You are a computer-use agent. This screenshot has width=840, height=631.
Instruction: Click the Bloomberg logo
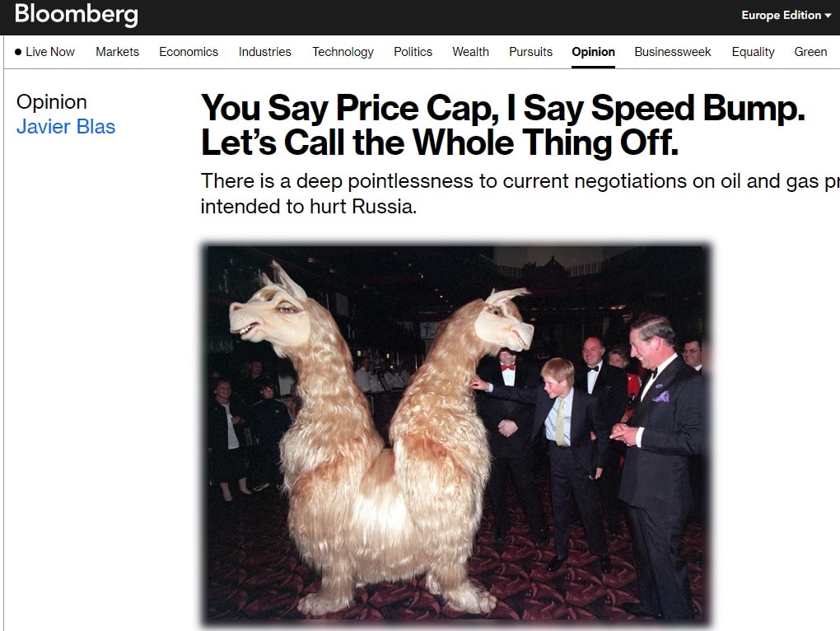(76, 14)
